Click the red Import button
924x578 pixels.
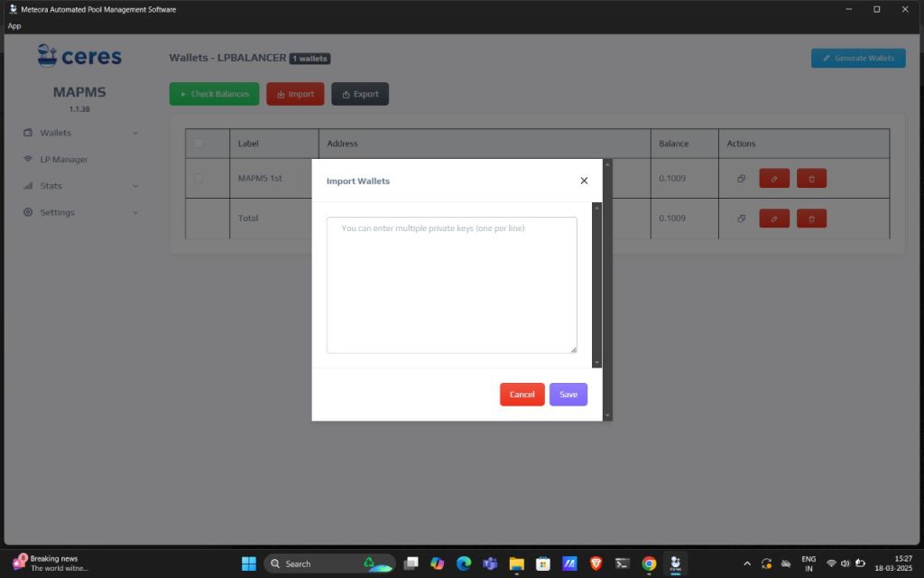point(295,94)
